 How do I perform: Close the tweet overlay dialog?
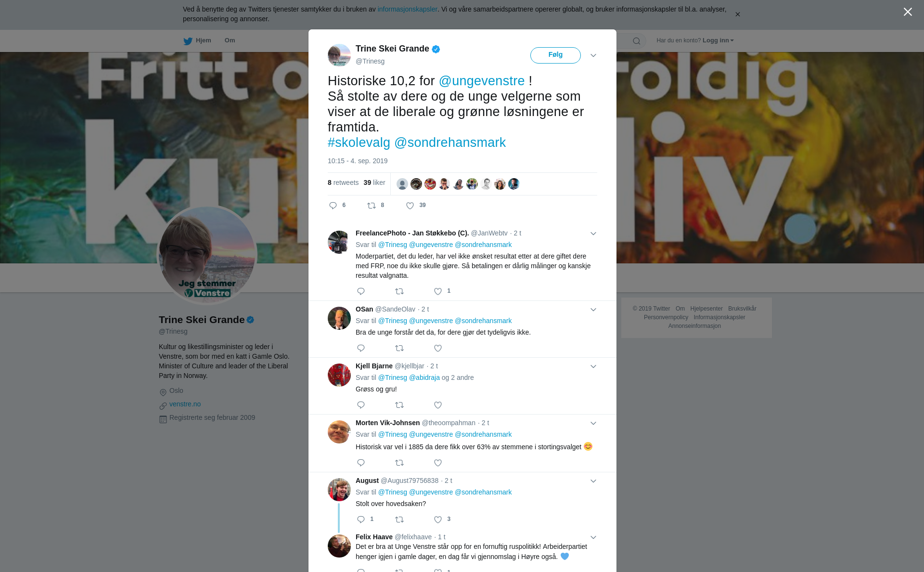coord(908,12)
